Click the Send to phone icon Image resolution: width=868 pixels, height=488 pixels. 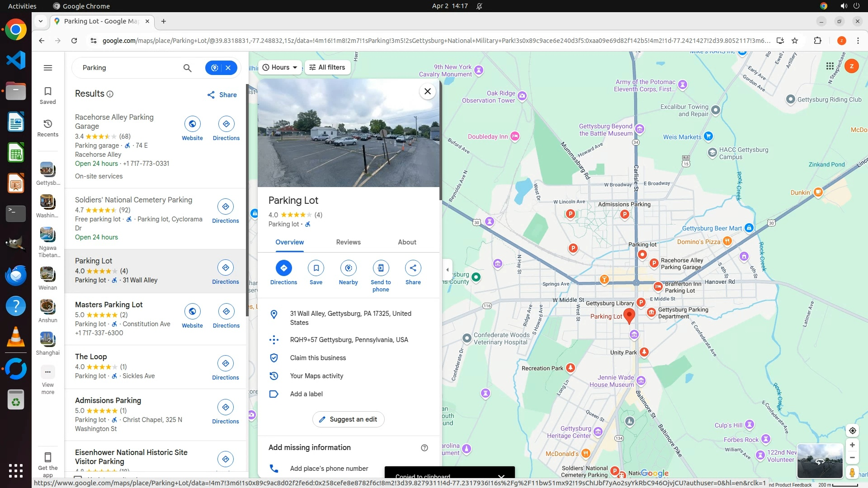click(381, 268)
